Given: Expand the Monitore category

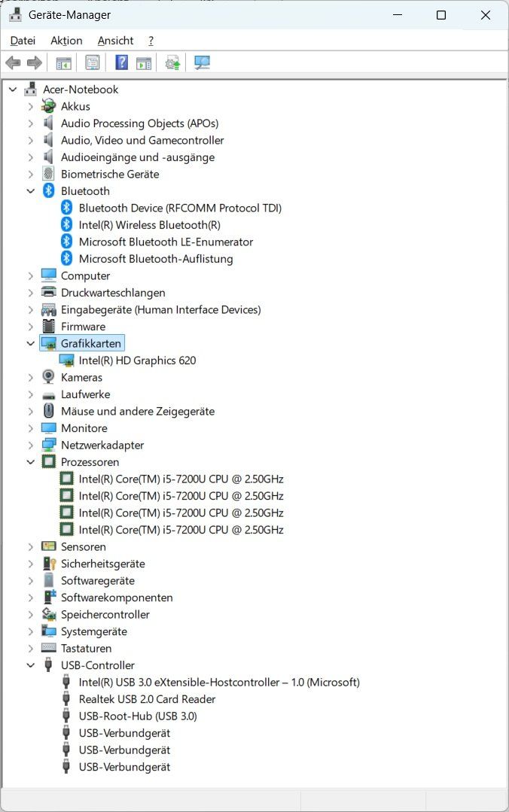Looking at the screenshot, I should pos(31,428).
